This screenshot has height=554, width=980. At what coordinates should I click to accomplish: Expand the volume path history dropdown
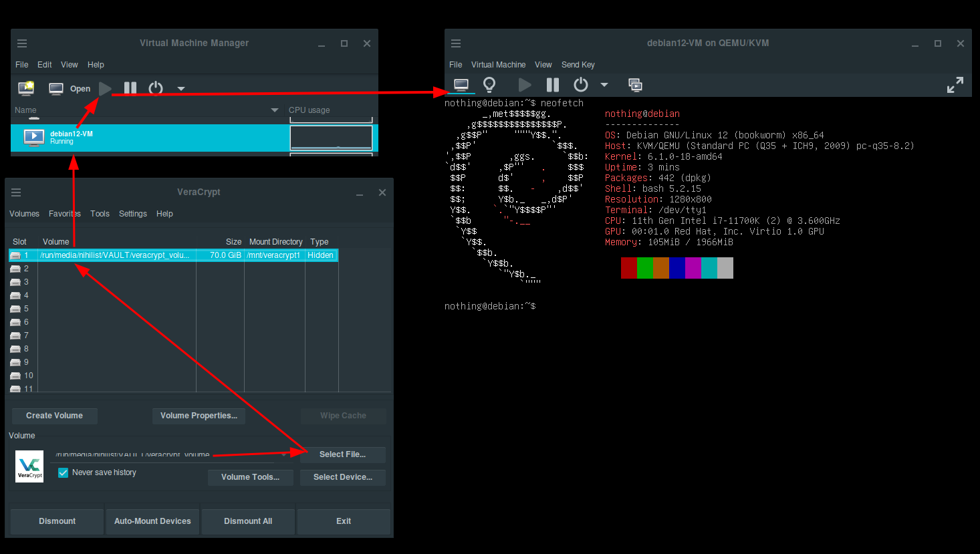(284, 454)
